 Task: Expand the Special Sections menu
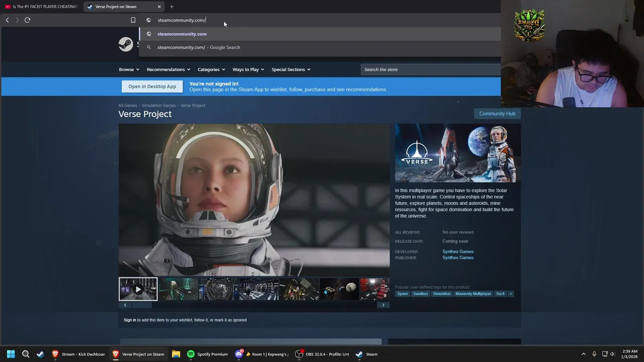pyautogui.click(x=291, y=69)
